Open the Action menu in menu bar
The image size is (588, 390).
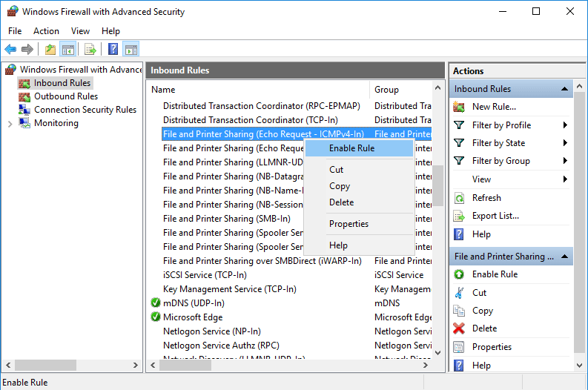pyautogui.click(x=46, y=31)
